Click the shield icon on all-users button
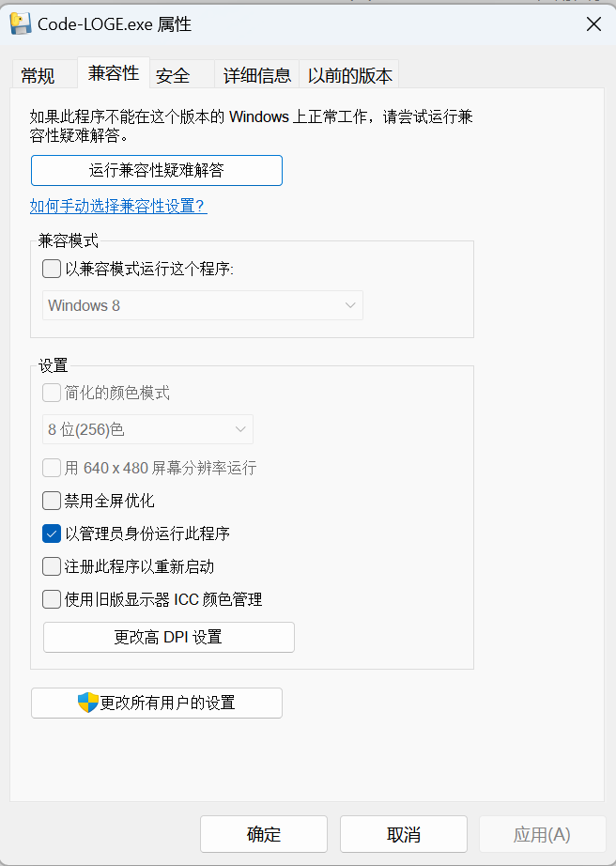Viewport: 616px width, 866px height. 88,703
